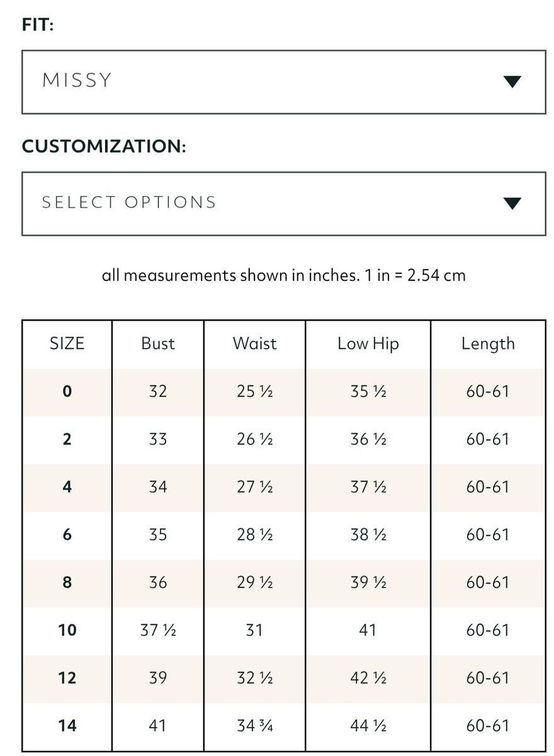Click the size 0 row label
Screen dimensions: 554x756
coord(67,391)
